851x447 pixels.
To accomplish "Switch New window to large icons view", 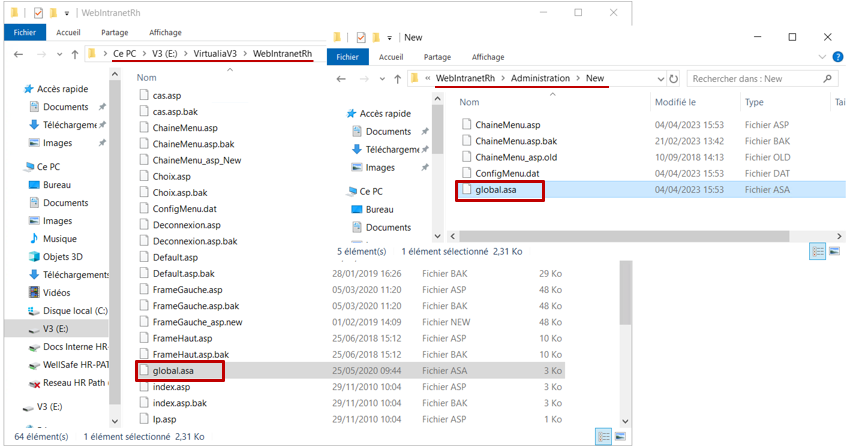I will 835,252.
